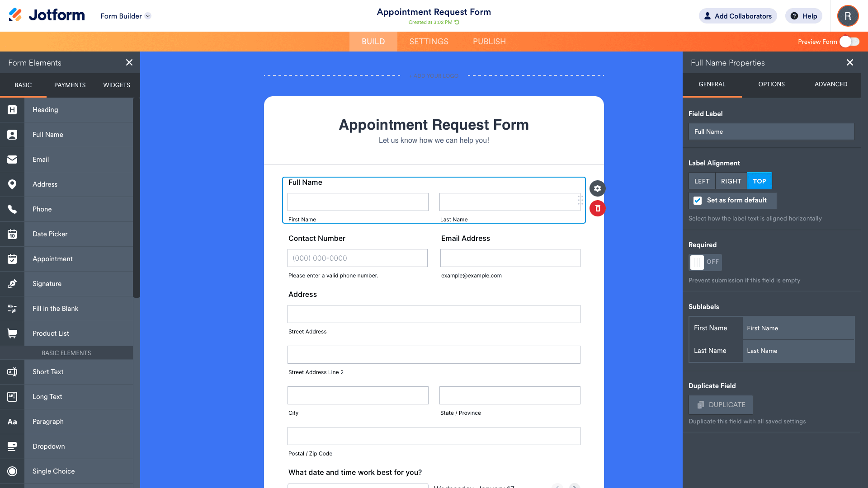Open the SETTINGS tab
Image resolution: width=868 pixels, height=488 pixels.
point(429,41)
